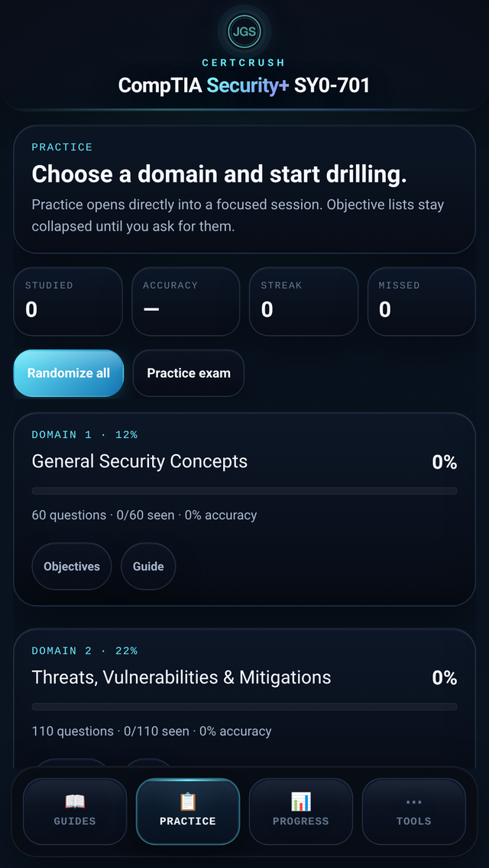Click the Accuracy stat card
This screenshot has width=489, height=868.
(x=186, y=301)
